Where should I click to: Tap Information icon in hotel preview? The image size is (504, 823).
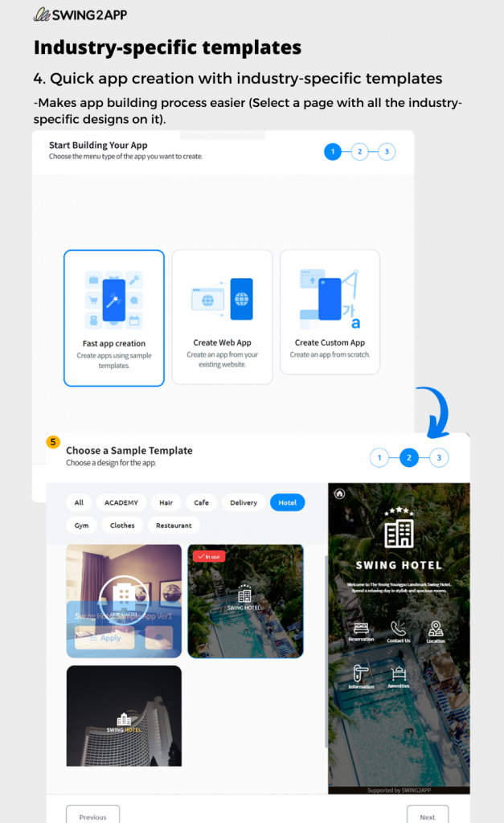coord(361,677)
